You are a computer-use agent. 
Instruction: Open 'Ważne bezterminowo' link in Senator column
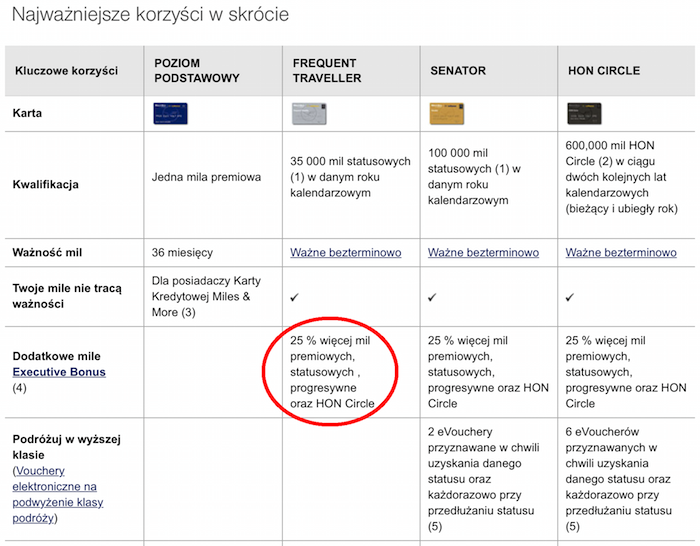coord(483,252)
